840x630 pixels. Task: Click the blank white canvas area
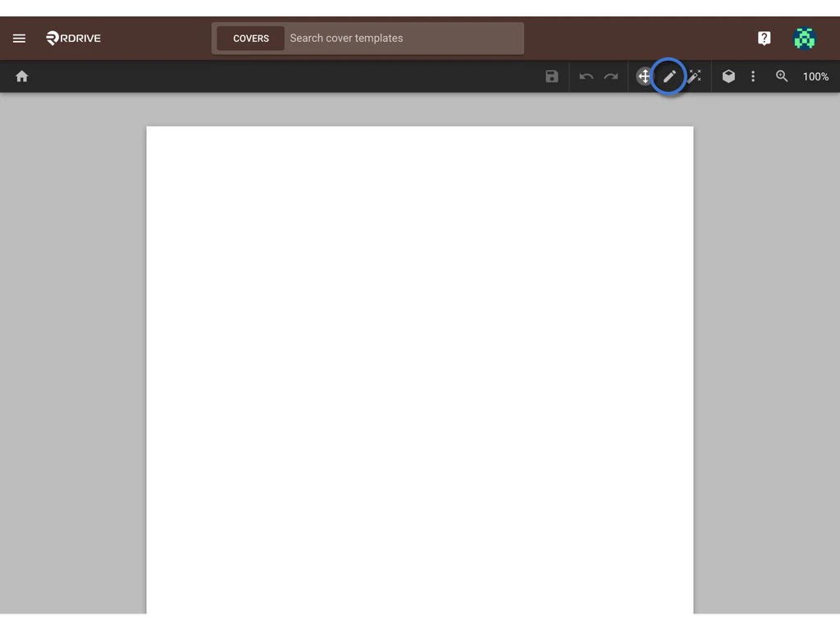420,369
